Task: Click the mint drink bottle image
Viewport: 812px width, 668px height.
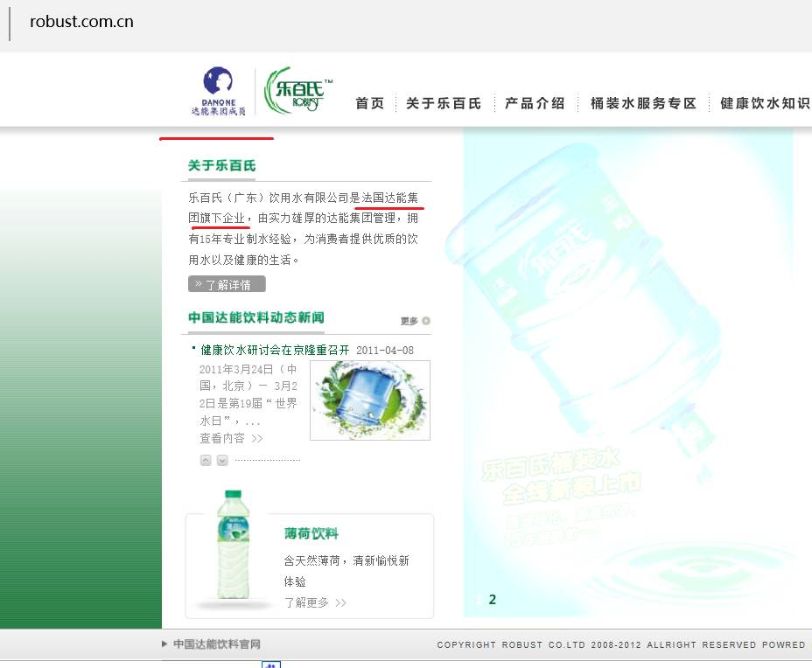Action: tap(233, 545)
